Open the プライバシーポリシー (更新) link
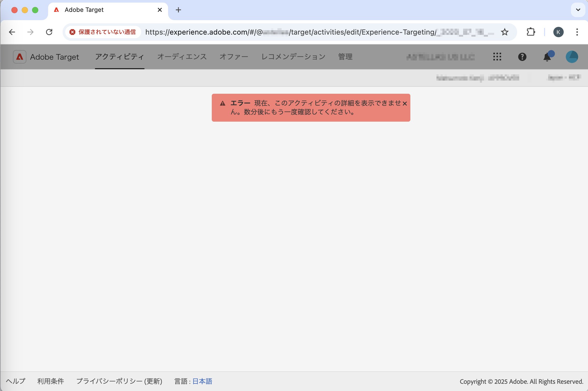588x391 pixels. pyautogui.click(x=119, y=381)
